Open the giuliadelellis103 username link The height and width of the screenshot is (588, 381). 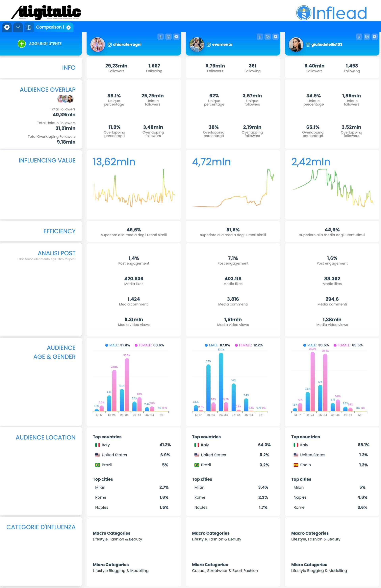(x=327, y=44)
